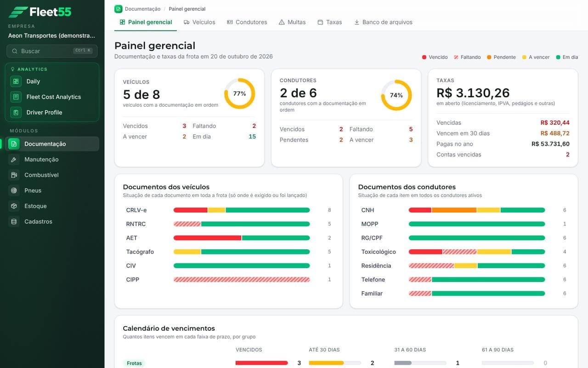Image resolution: width=588 pixels, height=368 pixels.
Task: Open the Painel gerencial tab
Action: (x=146, y=22)
